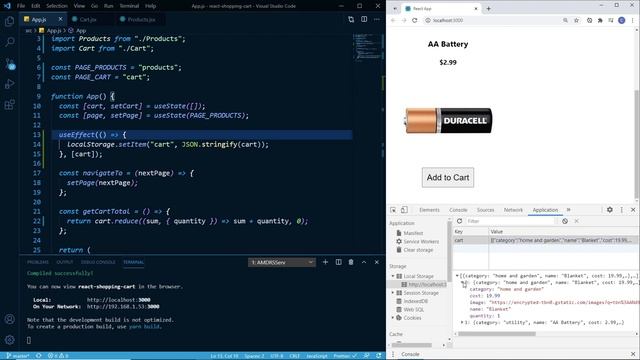This screenshot has height=360, width=640.
Task: Expand the Cookies tree node
Action: (393, 318)
